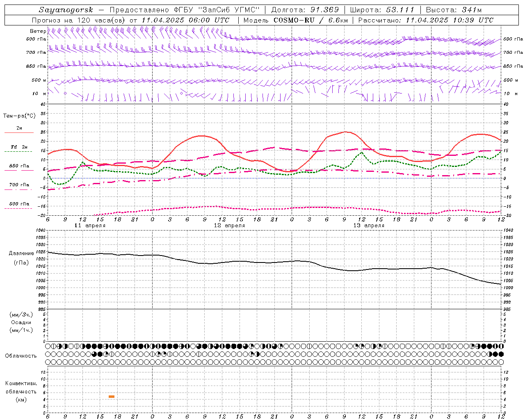
Task: Click the (км) convective height unit label
Action: pyautogui.click(x=21, y=399)
